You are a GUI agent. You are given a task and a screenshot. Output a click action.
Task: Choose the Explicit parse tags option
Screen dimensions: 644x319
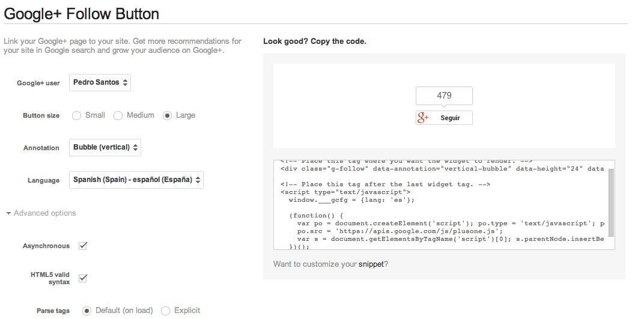coord(166,311)
